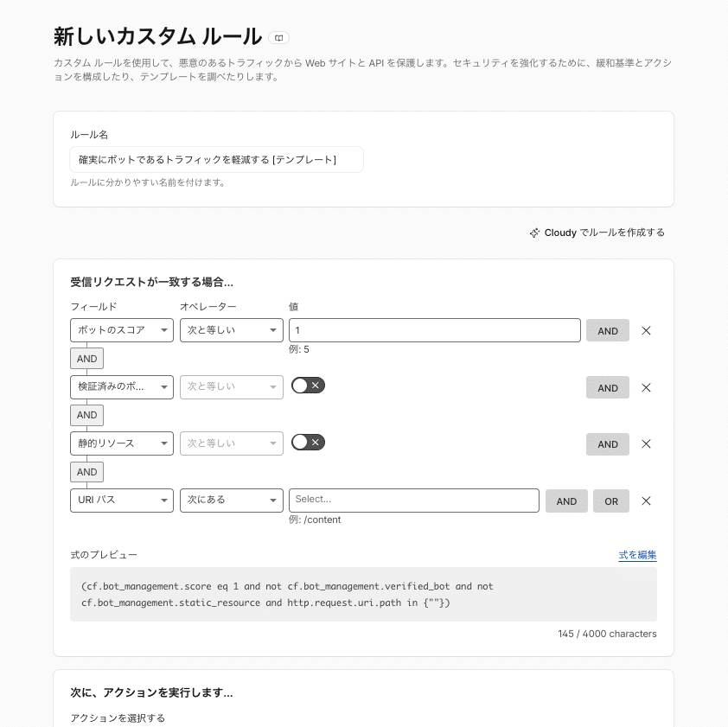This screenshot has height=727, width=728.
Task: Click the アクションを選択する label
Action: point(118,718)
